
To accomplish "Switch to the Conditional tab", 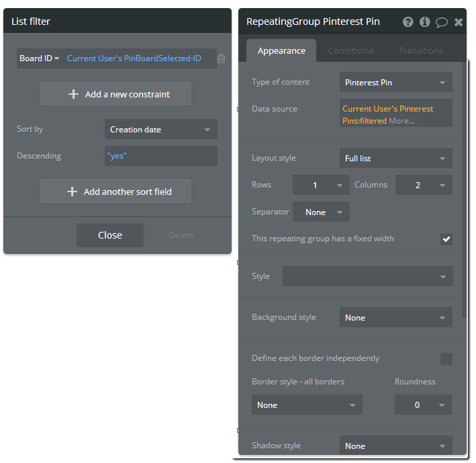I will [351, 50].
